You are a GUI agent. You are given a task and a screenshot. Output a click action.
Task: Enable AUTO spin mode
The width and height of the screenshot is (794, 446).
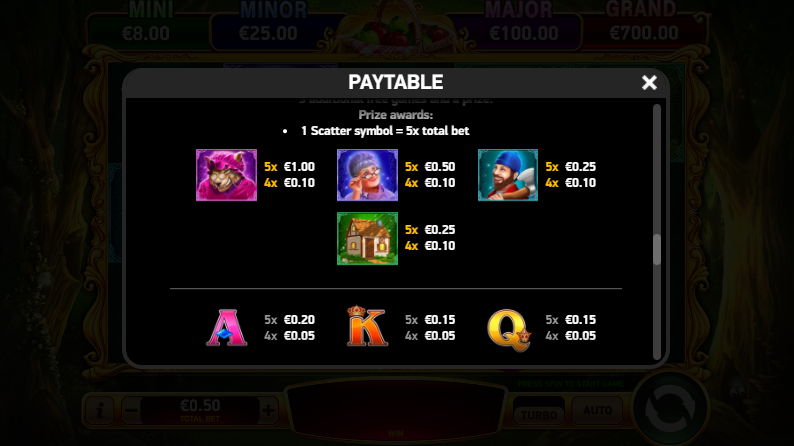(597, 410)
